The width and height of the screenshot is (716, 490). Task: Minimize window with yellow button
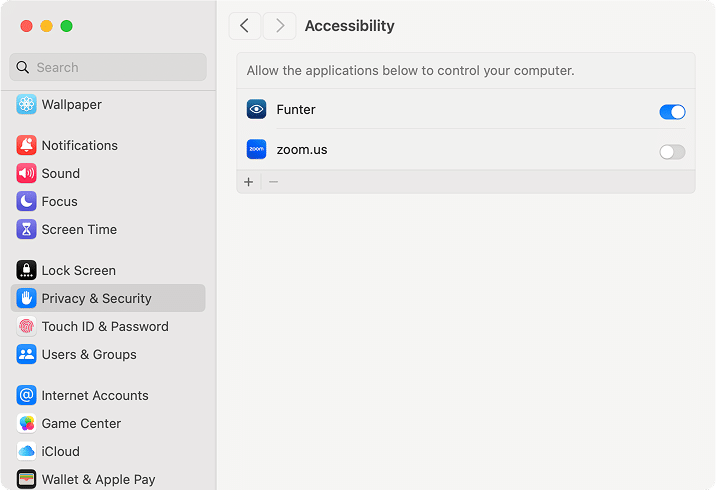(47, 26)
